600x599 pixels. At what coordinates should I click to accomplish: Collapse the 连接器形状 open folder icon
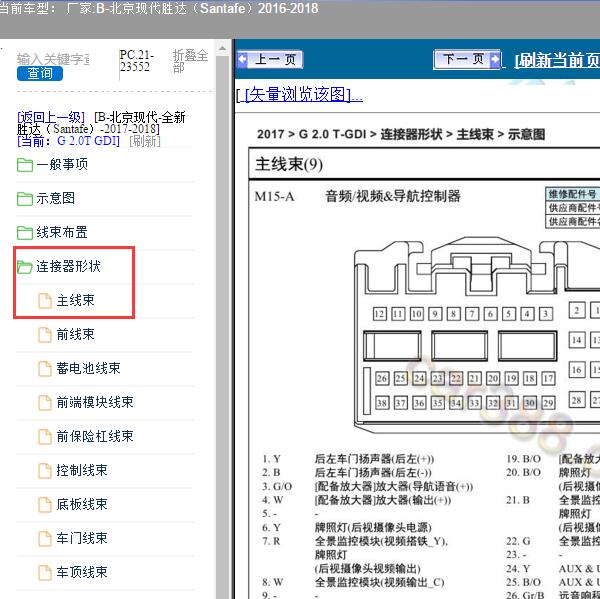[25, 267]
